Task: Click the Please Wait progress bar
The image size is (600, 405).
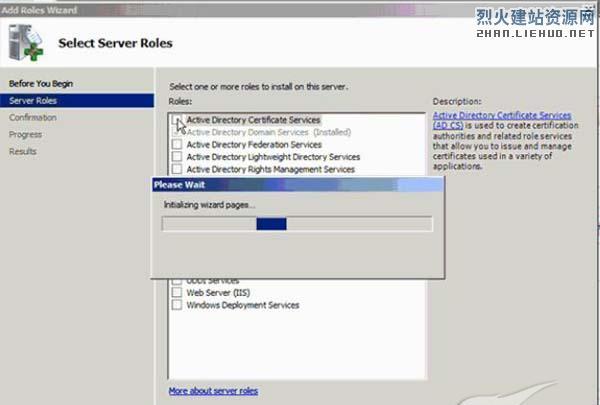Action: [x=297, y=224]
